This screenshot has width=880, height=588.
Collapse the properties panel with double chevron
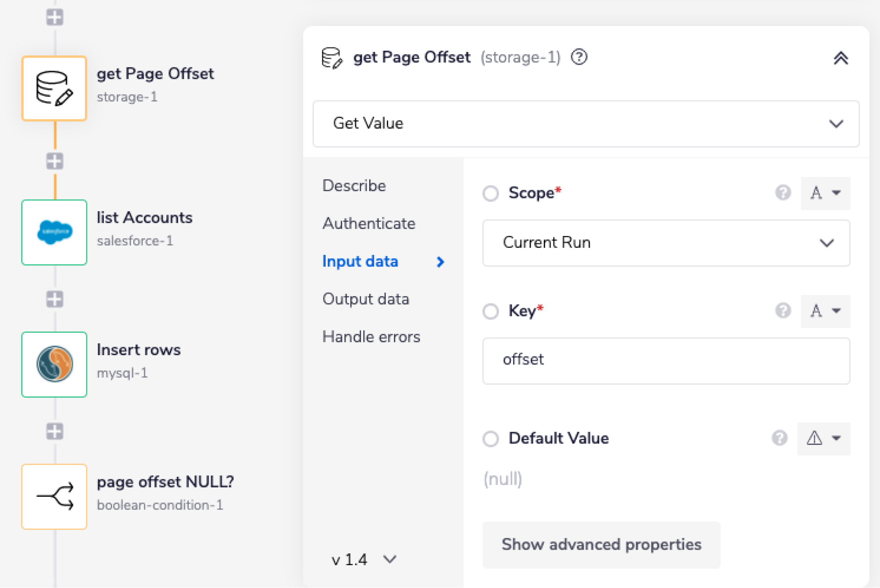tap(840, 58)
